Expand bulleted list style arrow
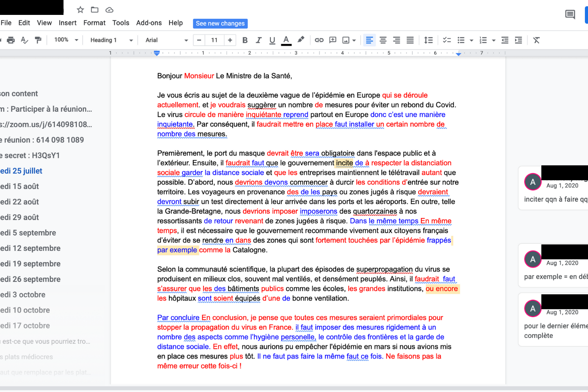This screenshot has width=588, height=392. coord(472,40)
